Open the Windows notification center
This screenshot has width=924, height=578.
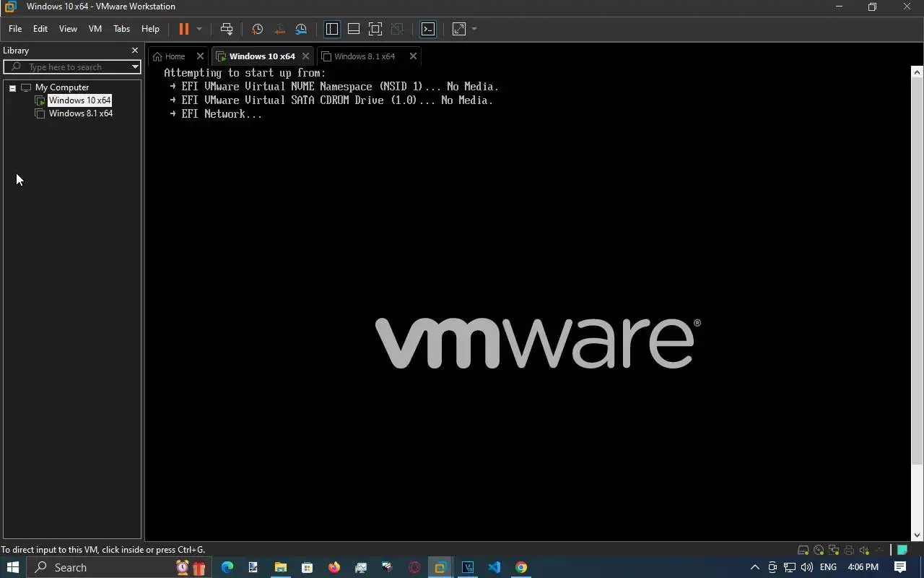point(900,567)
